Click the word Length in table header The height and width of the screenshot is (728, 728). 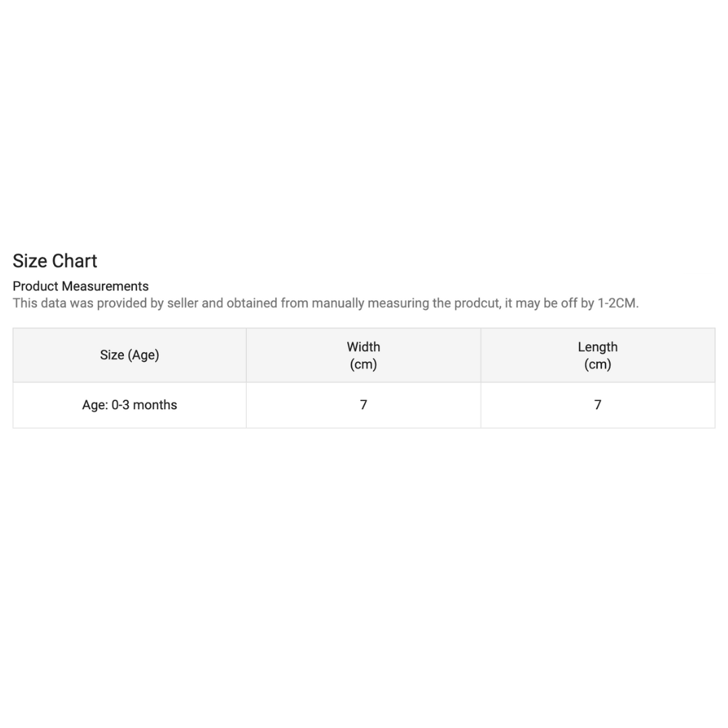click(x=597, y=347)
